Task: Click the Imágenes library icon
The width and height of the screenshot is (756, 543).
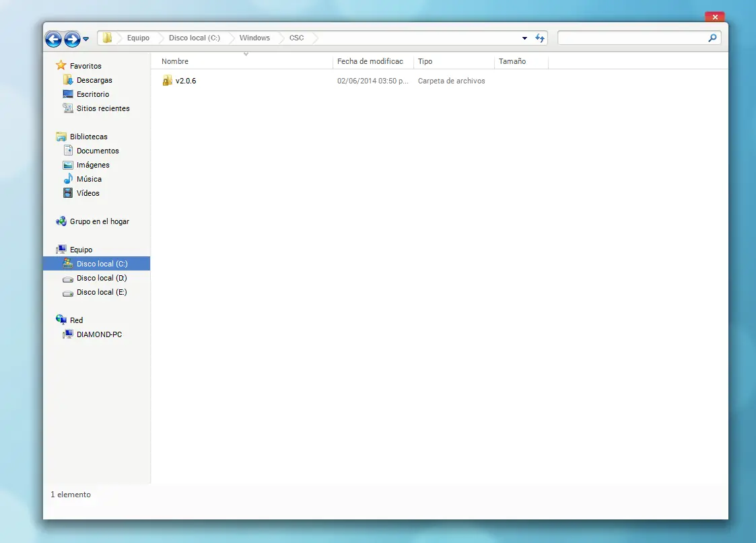Action: pos(68,165)
